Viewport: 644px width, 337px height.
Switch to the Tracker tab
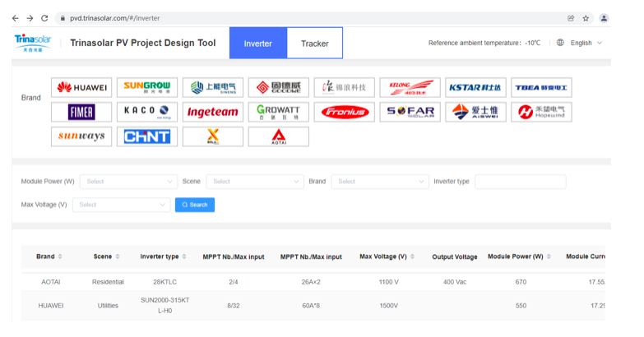[315, 43]
